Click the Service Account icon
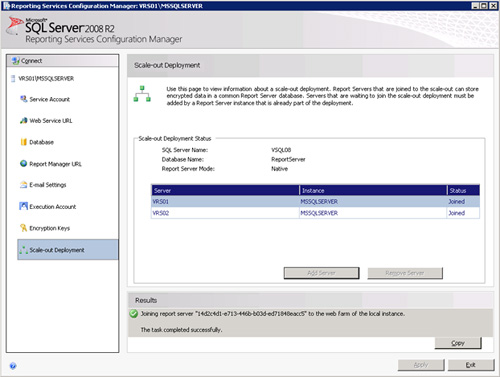The height and width of the screenshot is (377, 500). click(23, 99)
